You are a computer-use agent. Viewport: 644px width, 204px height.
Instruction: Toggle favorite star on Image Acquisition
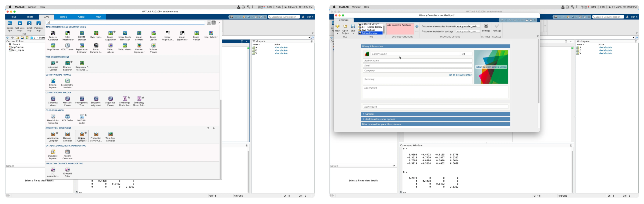[115, 32]
